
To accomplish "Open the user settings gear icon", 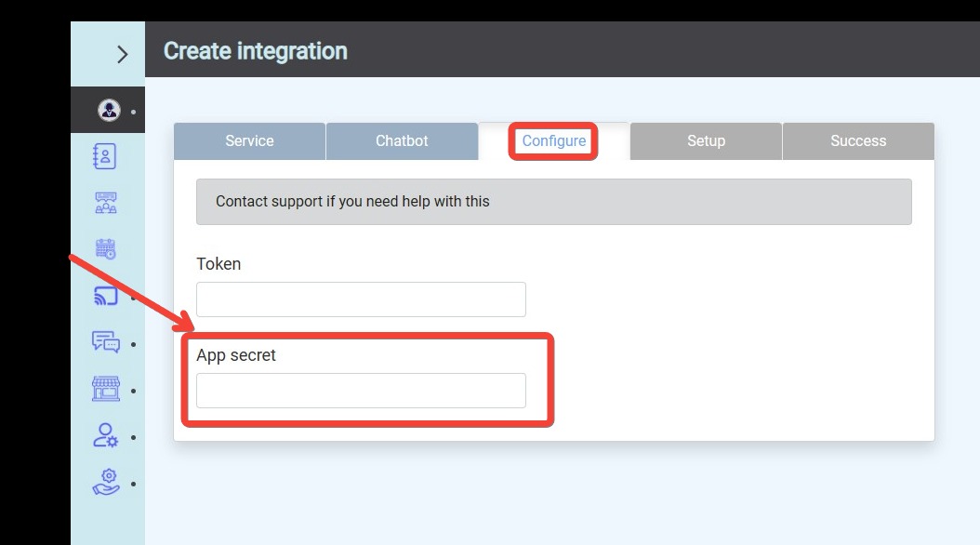I will (x=106, y=435).
